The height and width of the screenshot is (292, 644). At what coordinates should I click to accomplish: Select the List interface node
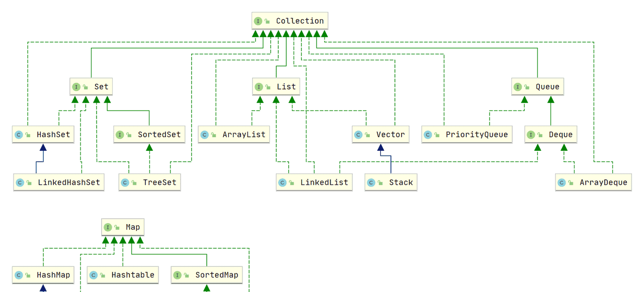coord(276,87)
